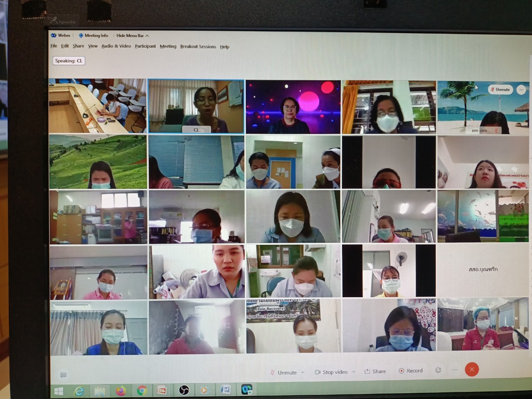Viewport: 532px width, 399px height.
Task: Click the Share button
Action: 375,371
